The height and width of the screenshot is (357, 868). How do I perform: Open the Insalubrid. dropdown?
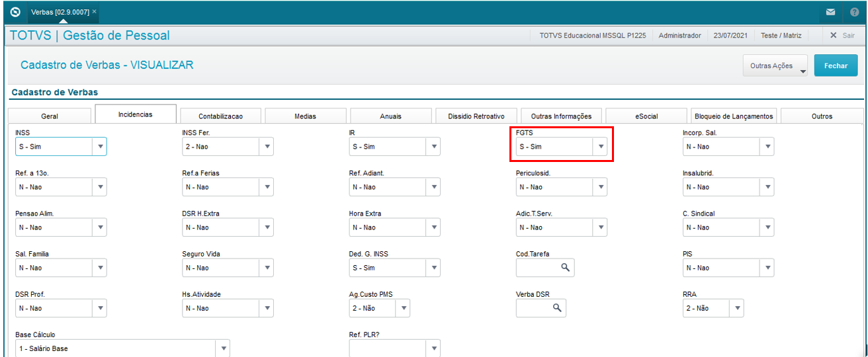(767, 187)
